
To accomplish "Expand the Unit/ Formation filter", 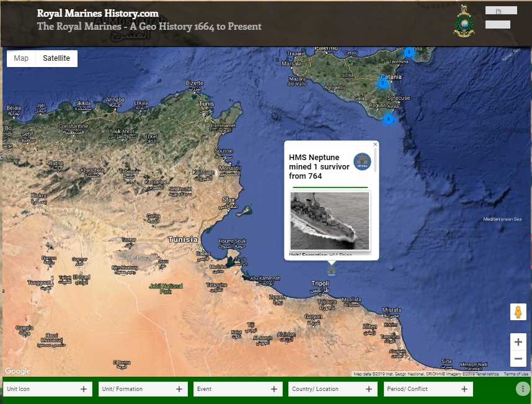I will (x=143, y=389).
